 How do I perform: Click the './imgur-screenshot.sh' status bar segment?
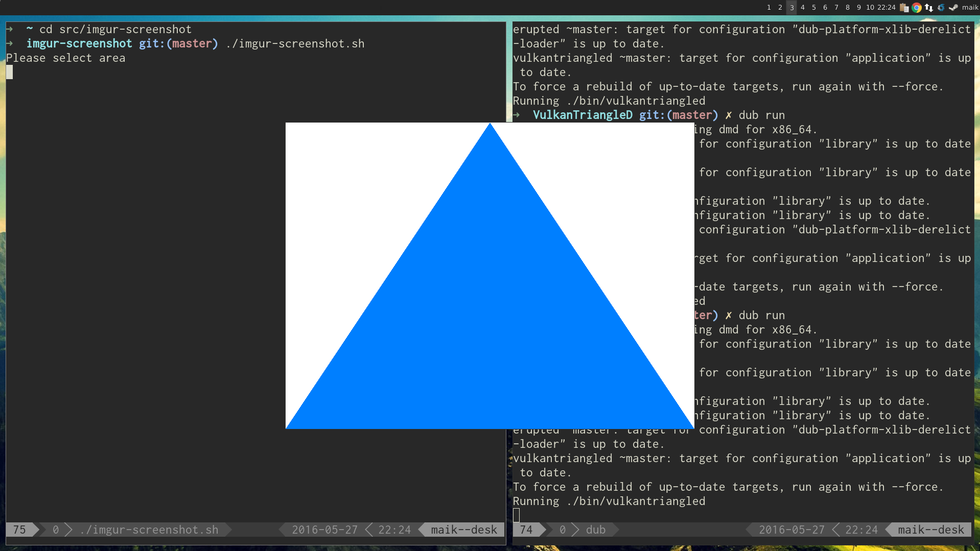[150, 530]
